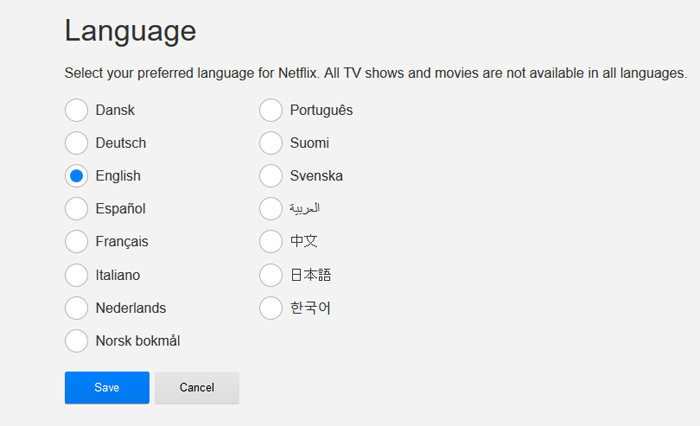Click the Language page heading
The height and width of the screenshot is (426, 700).
coord(130,32)
